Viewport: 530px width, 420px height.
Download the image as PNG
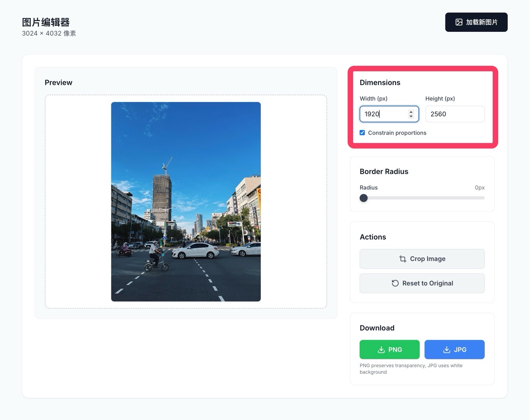click(x=389, y=350)
